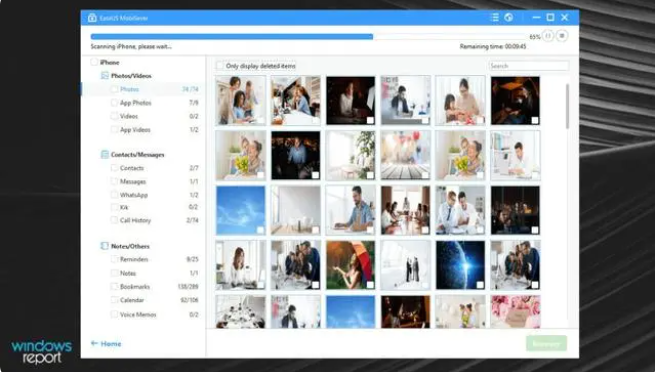Viewport: 655px width, 372px height.
Task: Enable the Videos checkbox
Action: [x=114, y=116]
